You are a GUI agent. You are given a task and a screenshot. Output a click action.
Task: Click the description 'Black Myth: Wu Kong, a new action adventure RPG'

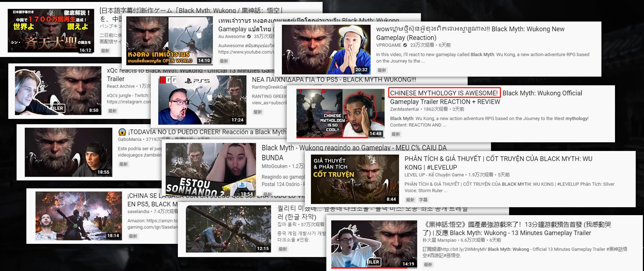point(489,122)
